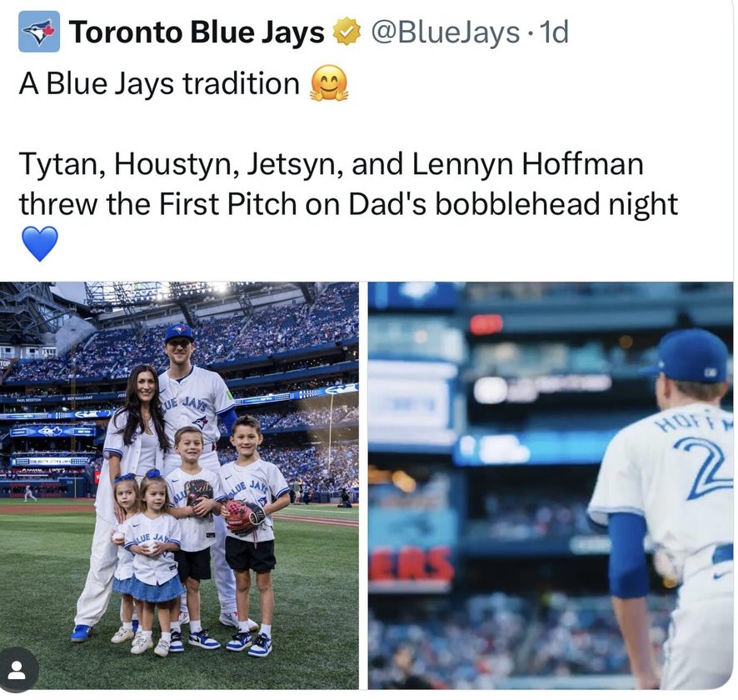Click the hugging face emoji

(x=329, y=83)
